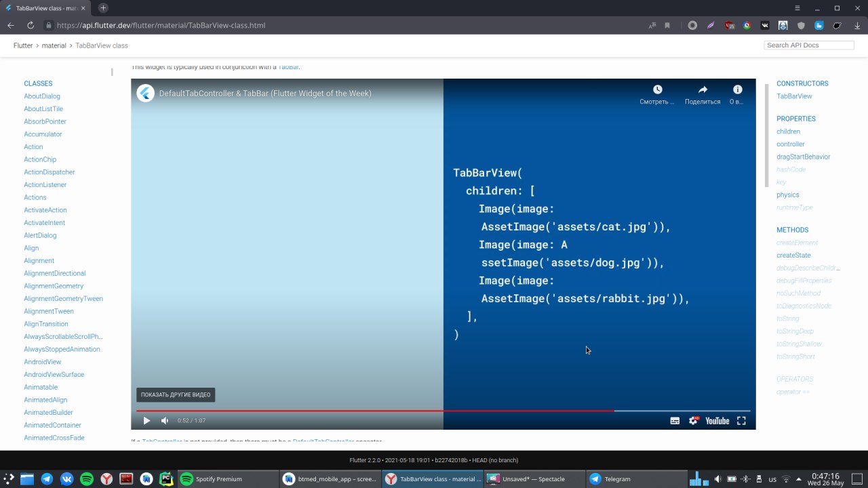Viewport: 868px width, 488px height.
Task: Switch to Telegram window in taskbar
Action: click(x=637, y=479)
